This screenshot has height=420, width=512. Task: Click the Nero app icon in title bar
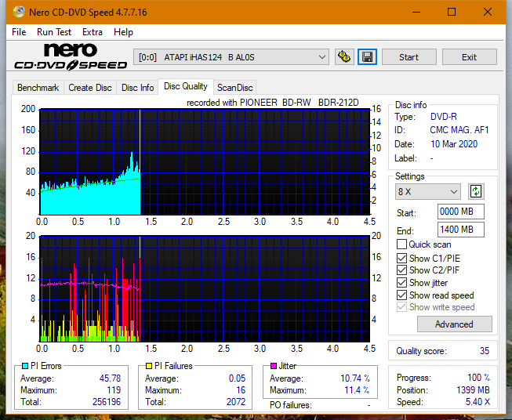(19, 12)
